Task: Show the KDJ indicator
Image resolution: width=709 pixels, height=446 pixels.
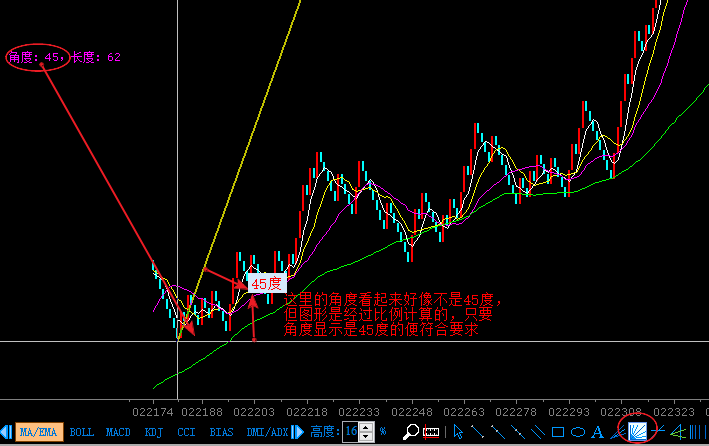Action: tap(153, 432)
